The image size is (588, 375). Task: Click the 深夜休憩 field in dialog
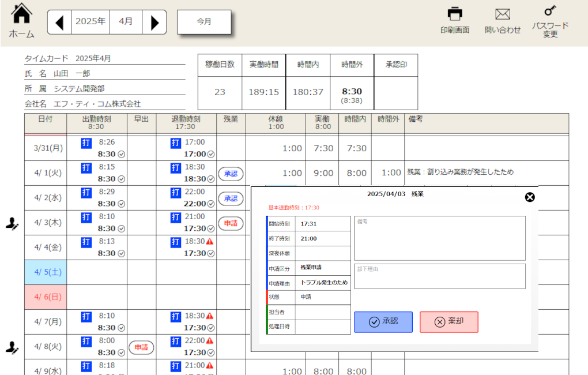(x=322, y=253)
